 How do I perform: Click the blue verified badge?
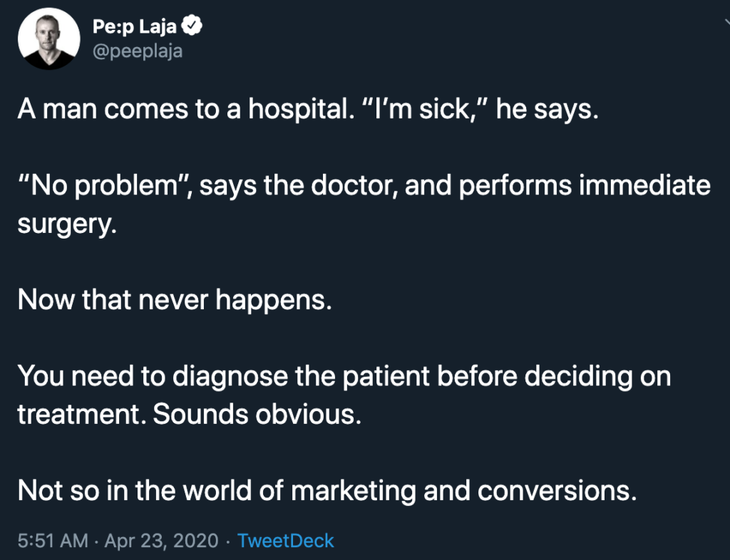point(191,25)
